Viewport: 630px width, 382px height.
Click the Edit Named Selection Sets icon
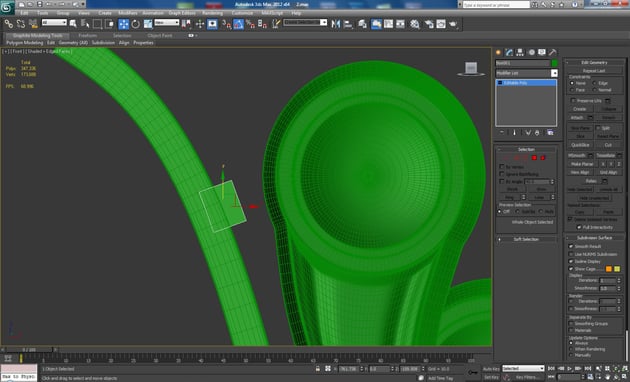[276, 24]
